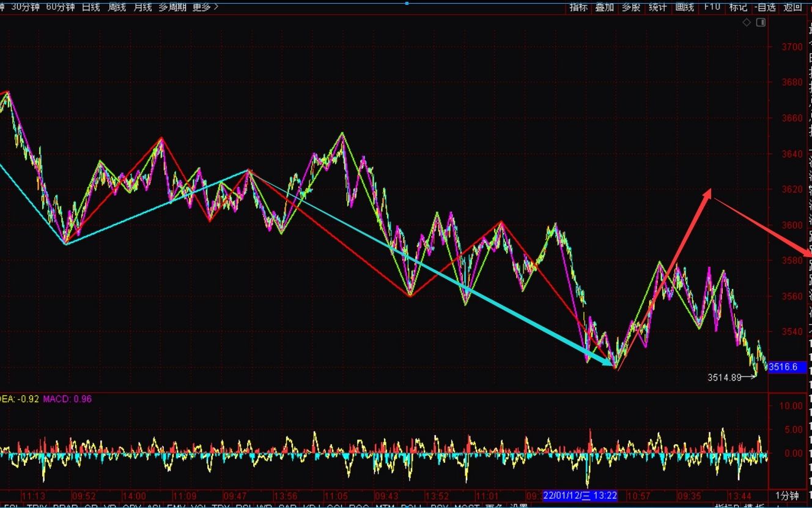
Task: Click the 3514.89 low price annotation
Action: pos(724,378)
